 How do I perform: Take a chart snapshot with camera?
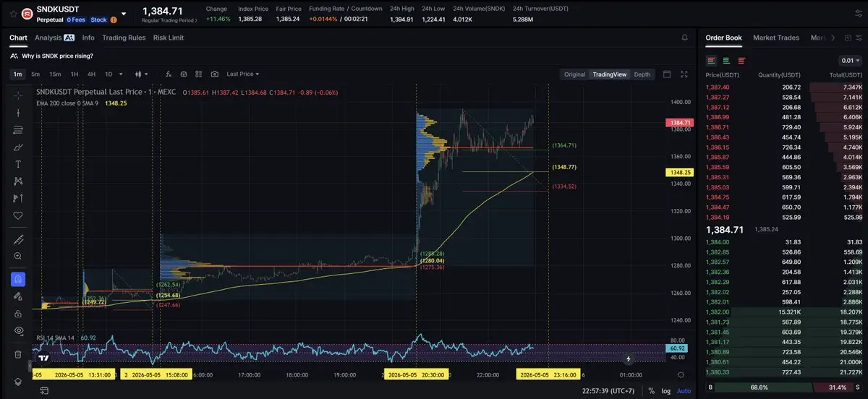[215, 74]
